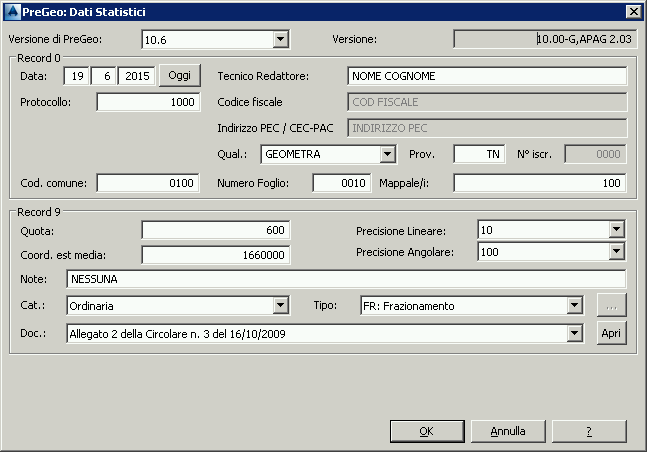The image size is (647, 452).
Task: Open the Versione di PreGeo dropdown
Action: tap(281, 40)
